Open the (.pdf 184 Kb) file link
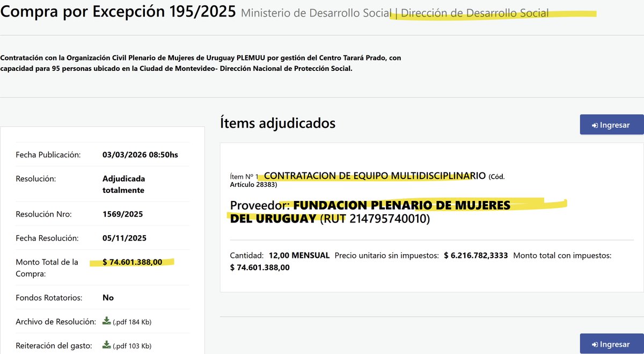This screenshot has width=644, height=354. (x=132, y=322)
